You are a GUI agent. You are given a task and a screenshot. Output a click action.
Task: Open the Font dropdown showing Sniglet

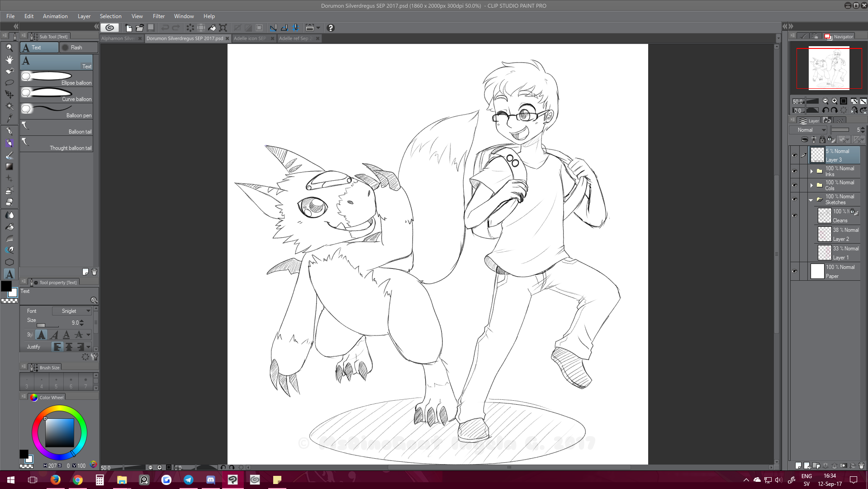click(x=72, y=311)
